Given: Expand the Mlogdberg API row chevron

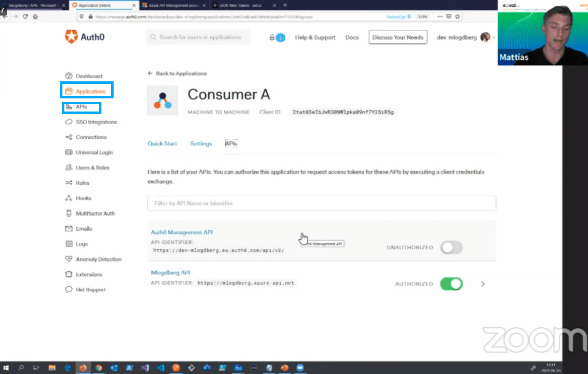Looking at the screenshot, I should point(483,283).
